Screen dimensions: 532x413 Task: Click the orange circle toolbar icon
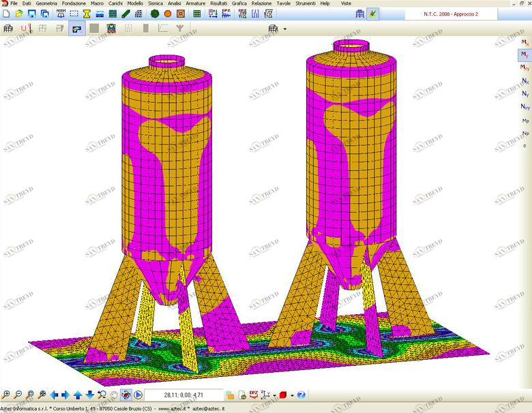167,14
